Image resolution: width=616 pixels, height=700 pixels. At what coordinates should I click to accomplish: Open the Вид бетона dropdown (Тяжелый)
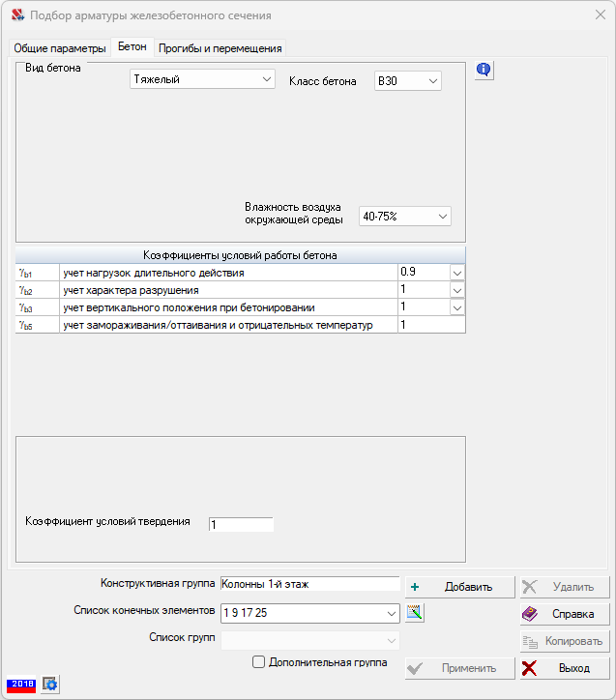pos(202,79)
